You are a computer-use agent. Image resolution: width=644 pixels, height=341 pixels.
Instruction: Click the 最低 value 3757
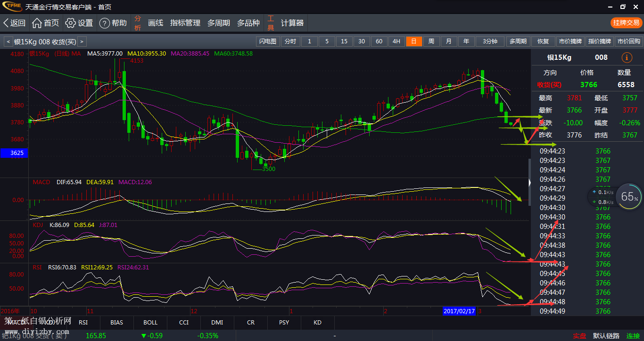click(x=629, y=98)
